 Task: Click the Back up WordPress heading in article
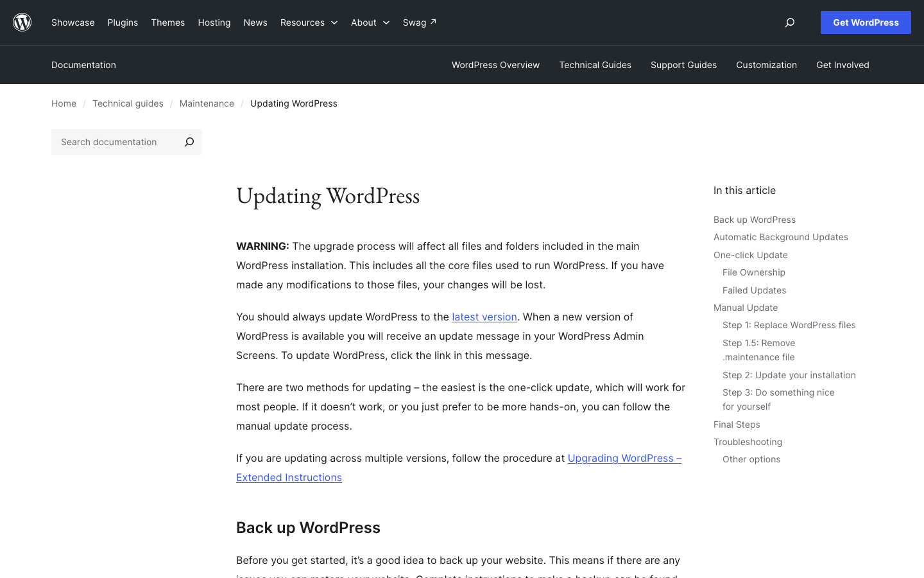308,527
